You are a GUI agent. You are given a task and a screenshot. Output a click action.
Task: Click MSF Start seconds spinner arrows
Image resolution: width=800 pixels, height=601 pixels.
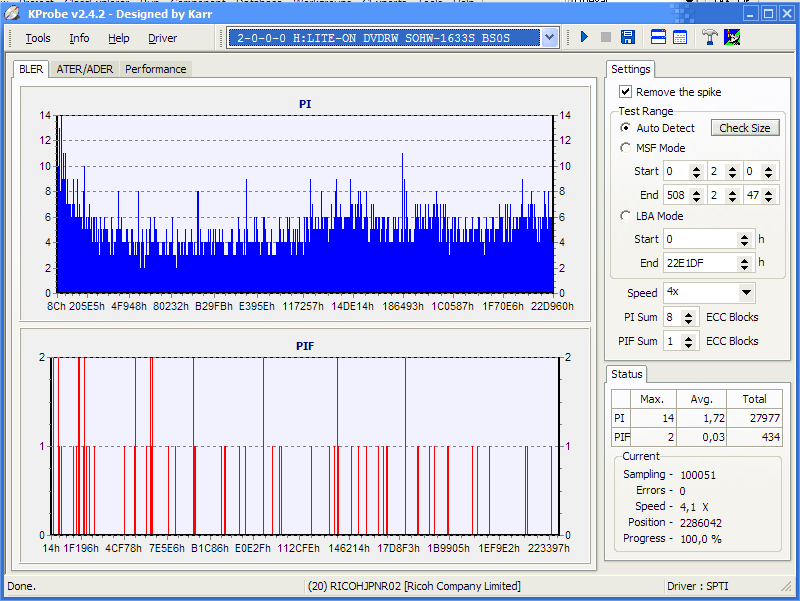pos(732,171)
